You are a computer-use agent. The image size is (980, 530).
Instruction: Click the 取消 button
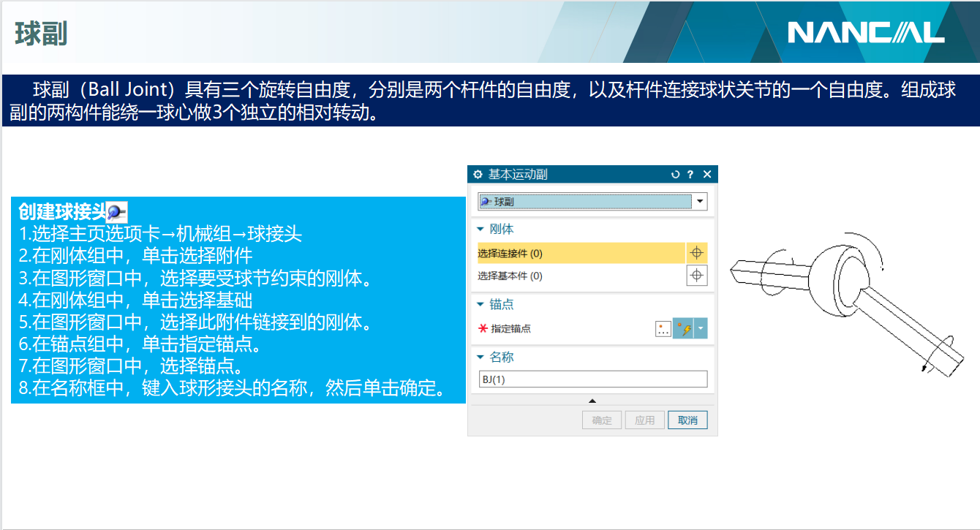(x=687, y=420)
